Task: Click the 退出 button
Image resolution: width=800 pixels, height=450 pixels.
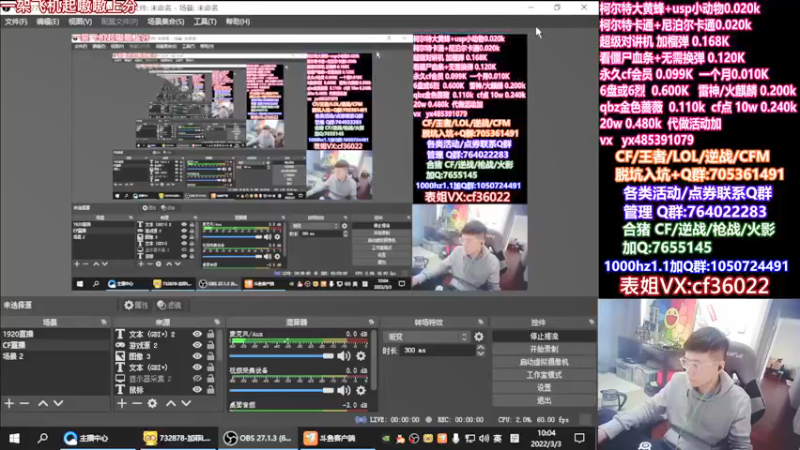Action: [544, 401]
